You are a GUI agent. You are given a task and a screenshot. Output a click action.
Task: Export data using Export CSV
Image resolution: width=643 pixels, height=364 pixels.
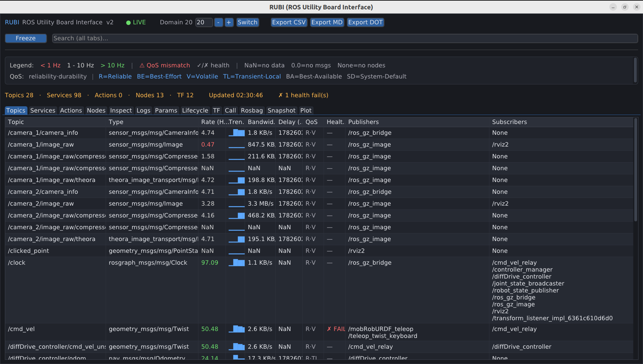pyautogui.click(x=289, y=22)
